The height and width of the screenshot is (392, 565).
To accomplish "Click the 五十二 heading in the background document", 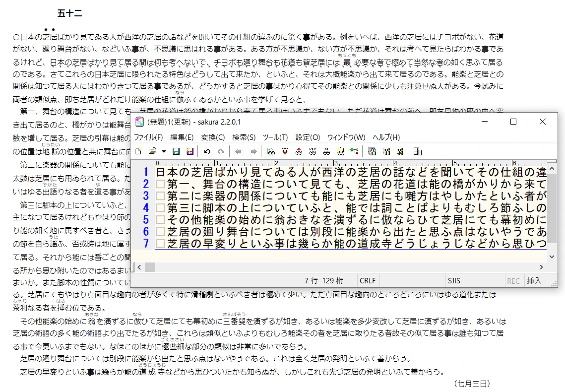I will [x=70, y=13].
